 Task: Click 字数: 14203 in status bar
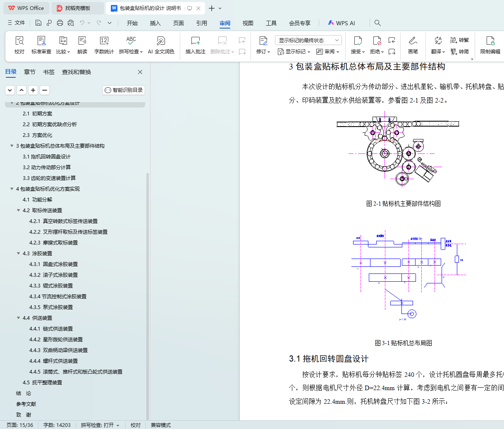(57, 425)
